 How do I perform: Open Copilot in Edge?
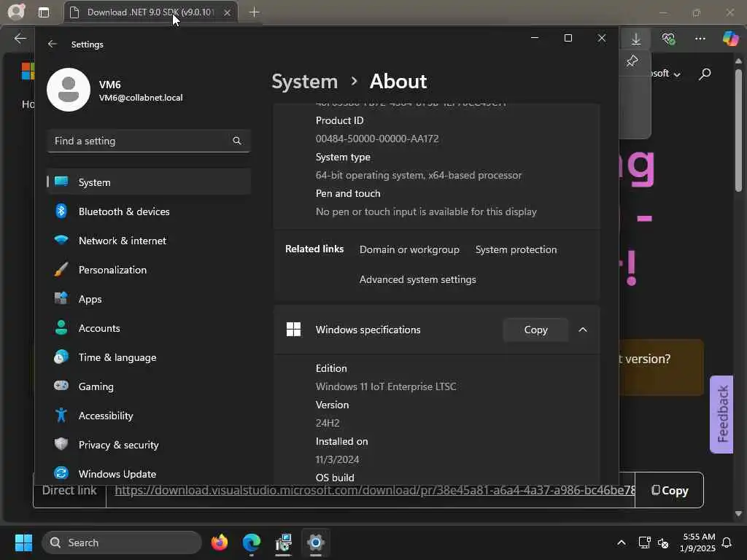click(x=730, y=39)
